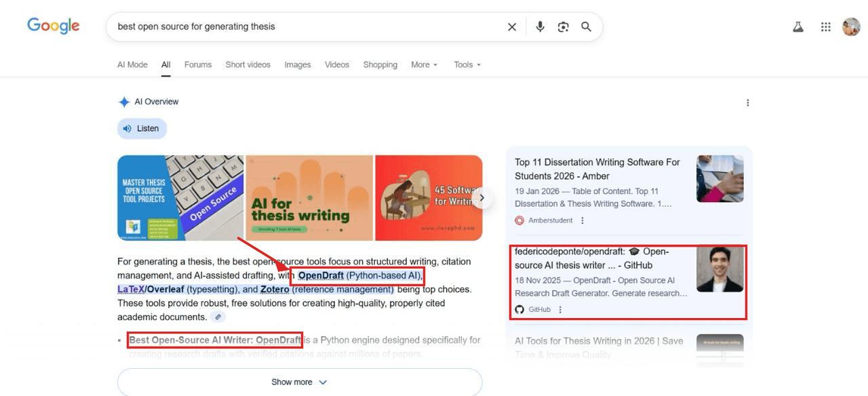Open Amberstudent result three-dot menu
The height and width of the screenshot is (396, 868).
(x=583, y=220)
